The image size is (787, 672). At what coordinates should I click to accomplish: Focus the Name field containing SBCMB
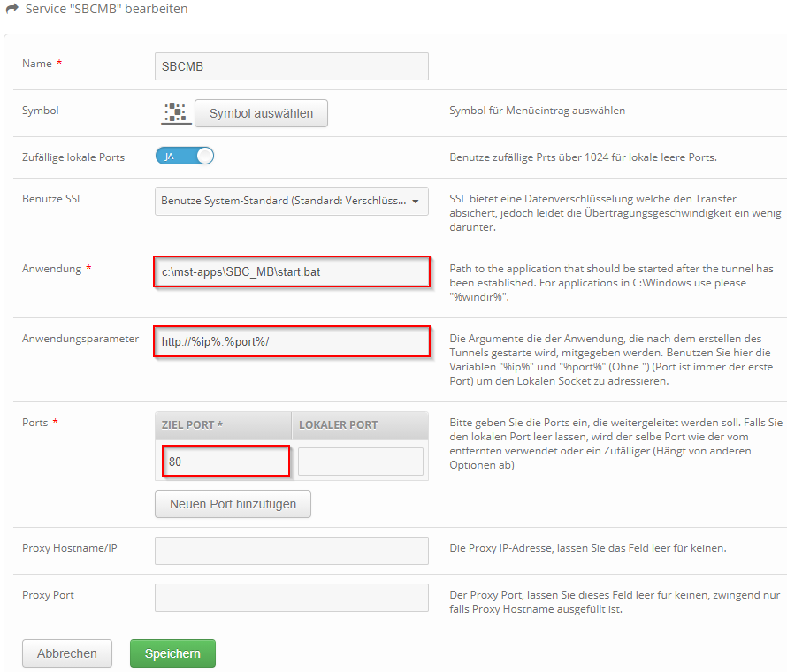click(x=292, y=66)
